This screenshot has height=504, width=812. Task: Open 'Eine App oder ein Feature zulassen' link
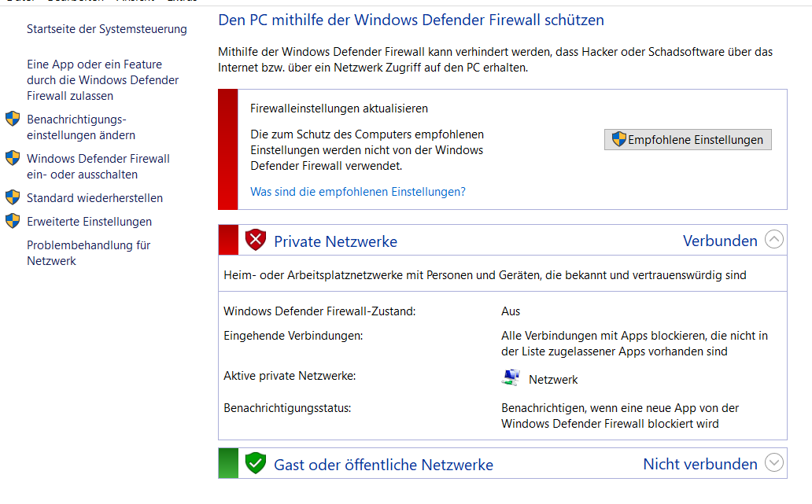pos(102,80)
